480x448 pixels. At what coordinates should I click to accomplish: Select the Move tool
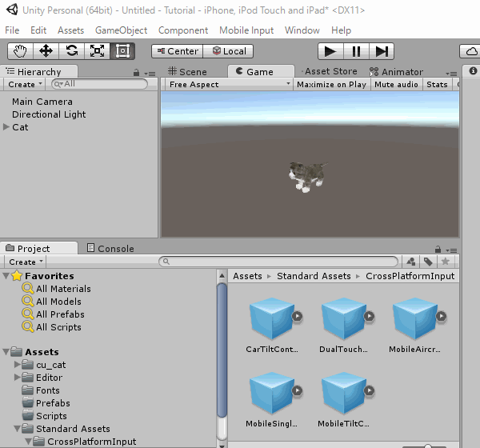(x=46, y=51)
